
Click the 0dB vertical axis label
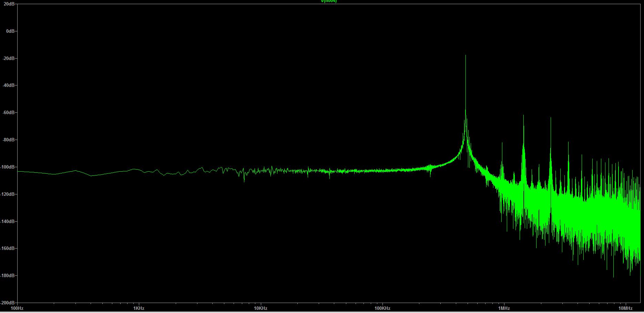click(10, 31)
